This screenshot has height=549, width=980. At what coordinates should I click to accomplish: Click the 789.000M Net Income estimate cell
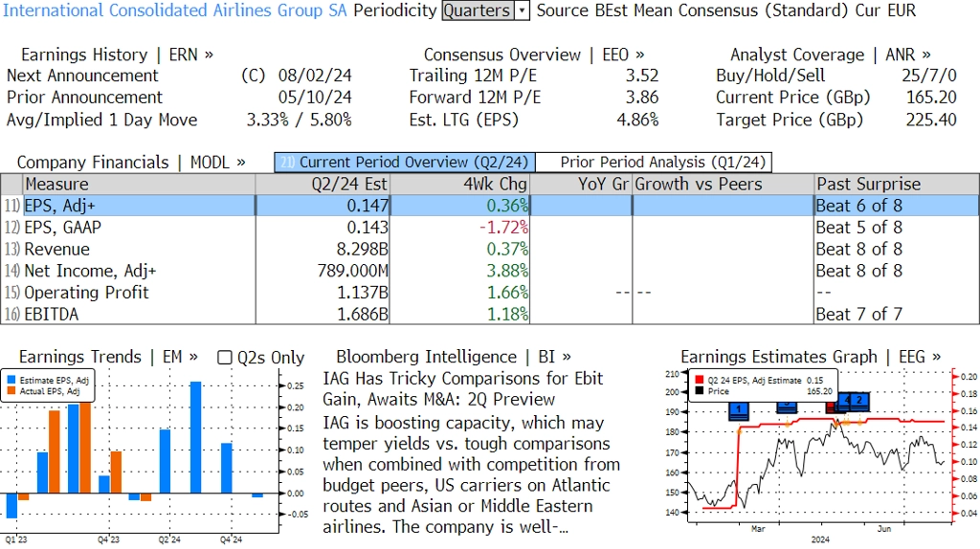tap(353, 271)
